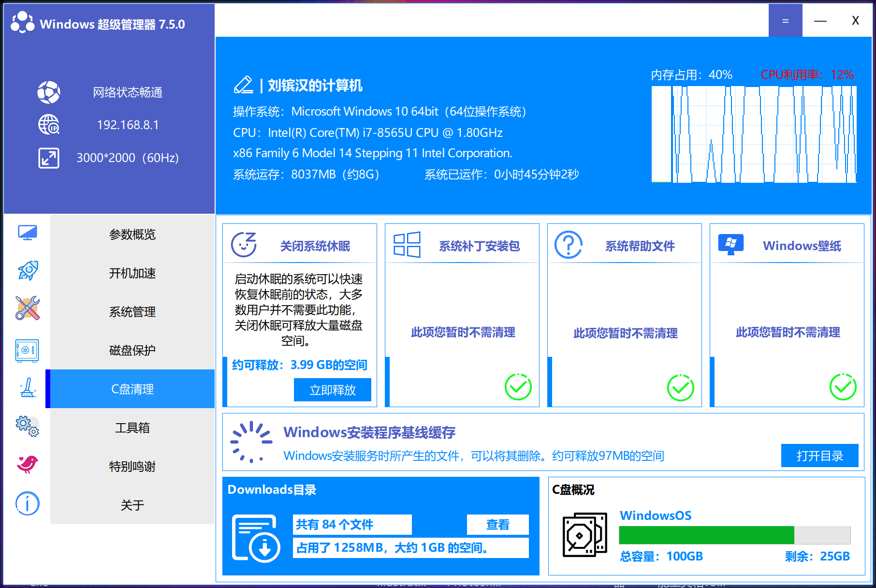Screen dimensions: 876x588
Task: Click the pencil edit icon by computer name
Action: coord(244,85)
